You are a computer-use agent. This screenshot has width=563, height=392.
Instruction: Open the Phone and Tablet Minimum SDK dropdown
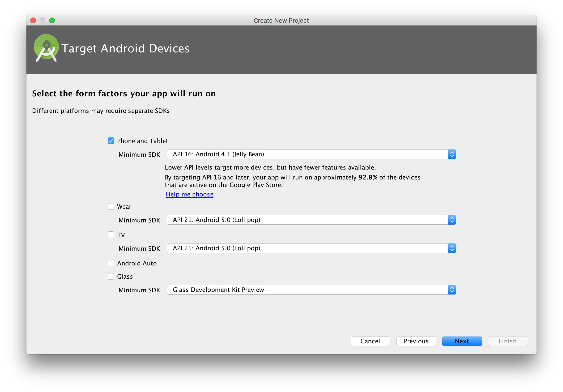[x=311, y=154]
